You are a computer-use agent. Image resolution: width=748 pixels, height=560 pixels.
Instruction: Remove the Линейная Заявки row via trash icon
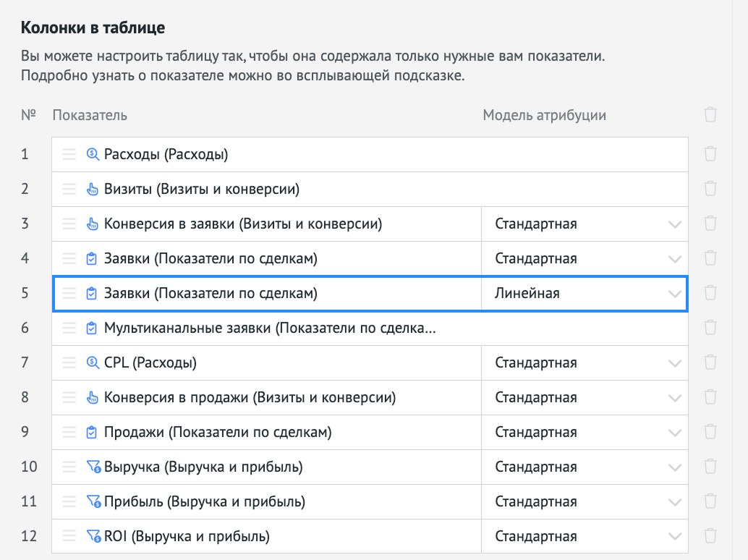coord(710,293)
